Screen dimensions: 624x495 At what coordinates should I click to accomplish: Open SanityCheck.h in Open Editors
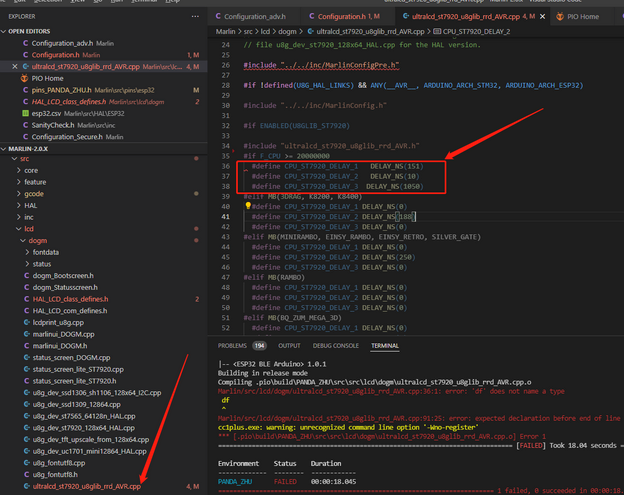coord(53,125)
